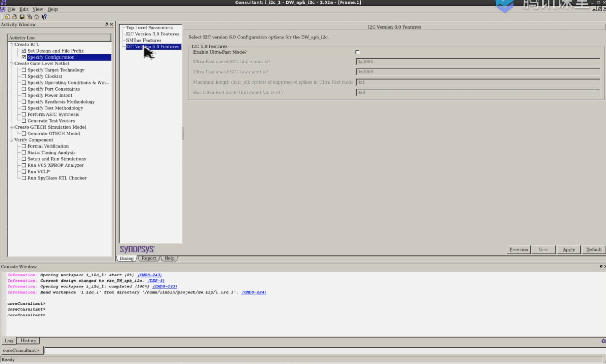
Task: Click Ultra Fast SCL high count field
Action: [478, 62]
